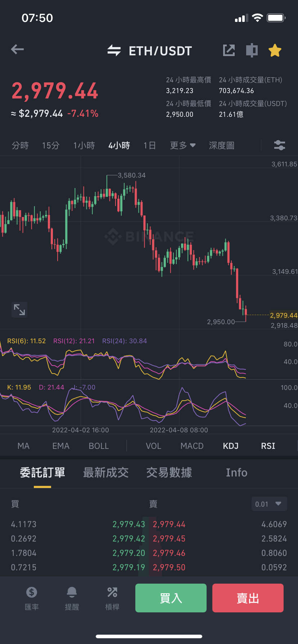Toggle the KDJ indicator off

pyautogui.click(x=231, y=446)
